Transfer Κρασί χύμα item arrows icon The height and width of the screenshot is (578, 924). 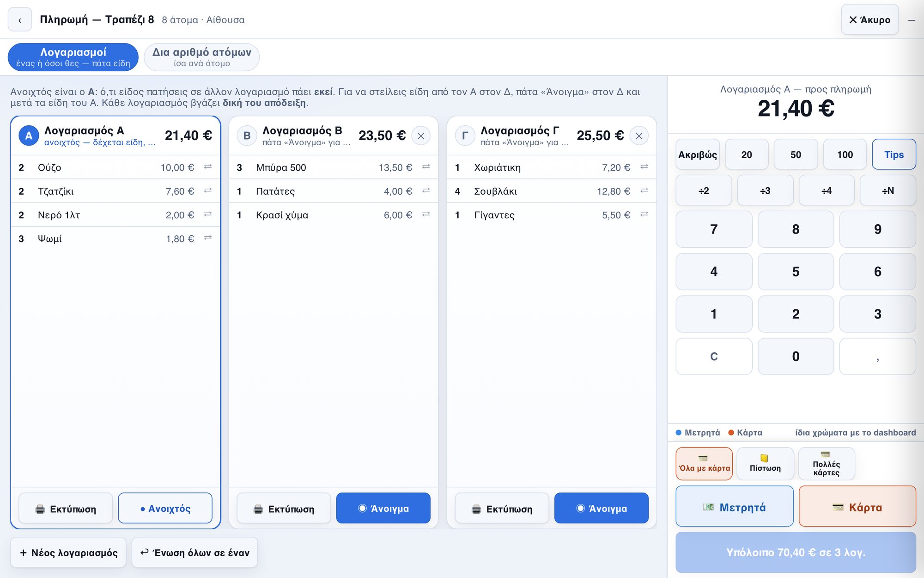click(426, 214)
